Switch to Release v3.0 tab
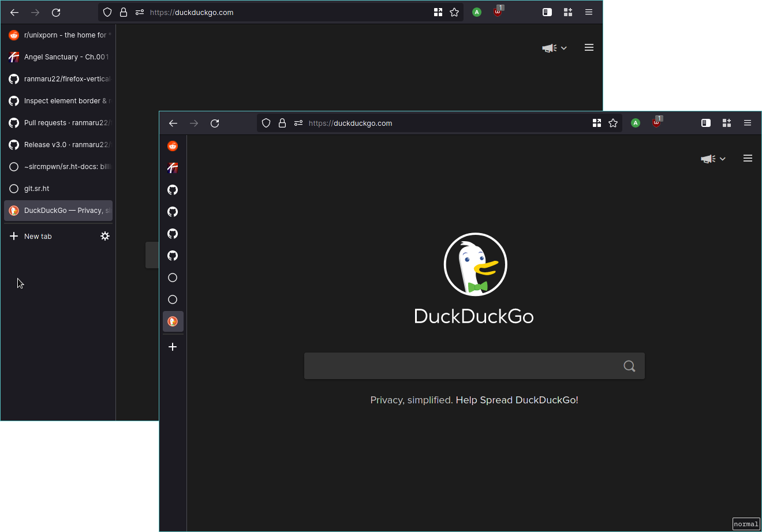Screen dimensions: 762x532 [58, 145]
